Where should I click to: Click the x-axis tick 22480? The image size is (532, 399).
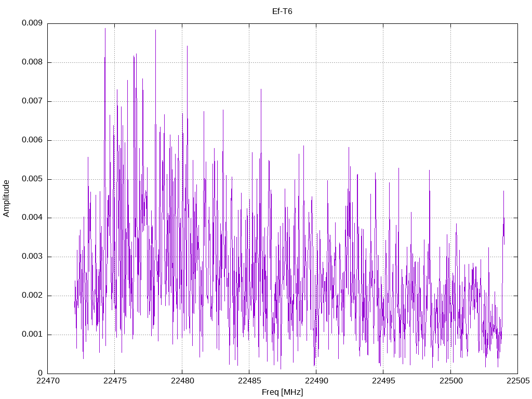182,381
